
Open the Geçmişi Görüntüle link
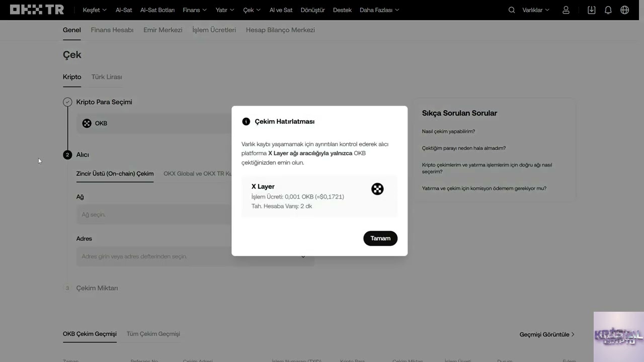coord(547,334)
